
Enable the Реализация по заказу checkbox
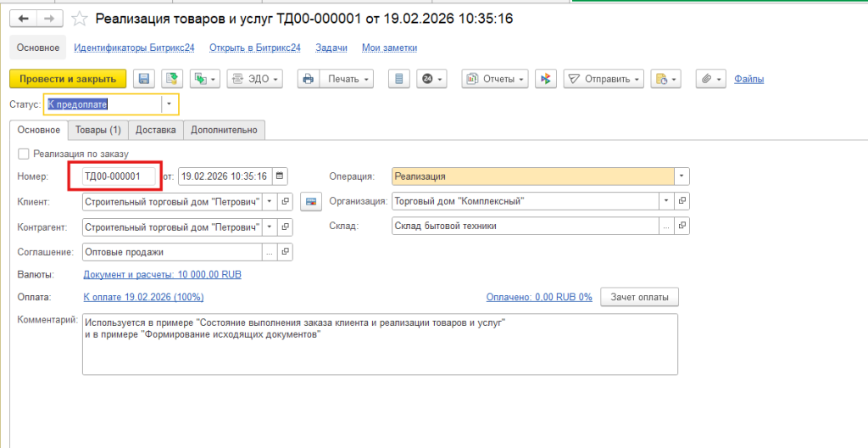[23, 154]
